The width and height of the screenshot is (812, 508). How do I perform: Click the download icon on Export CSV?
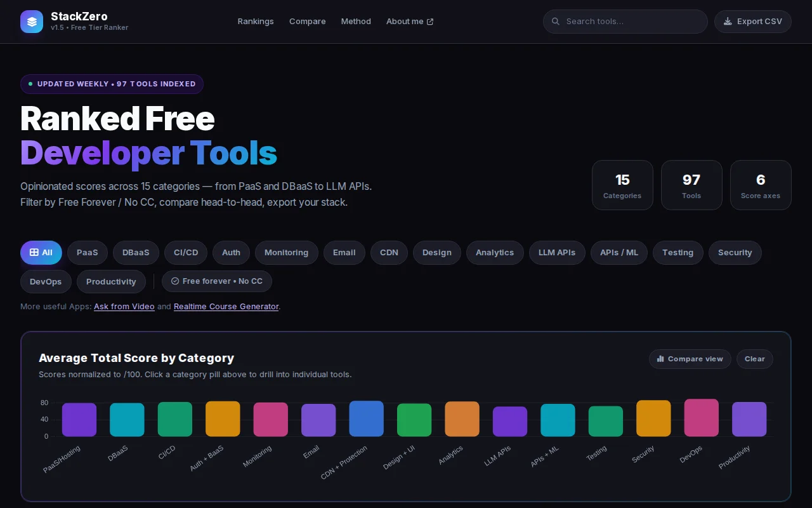tap(728, 22)
